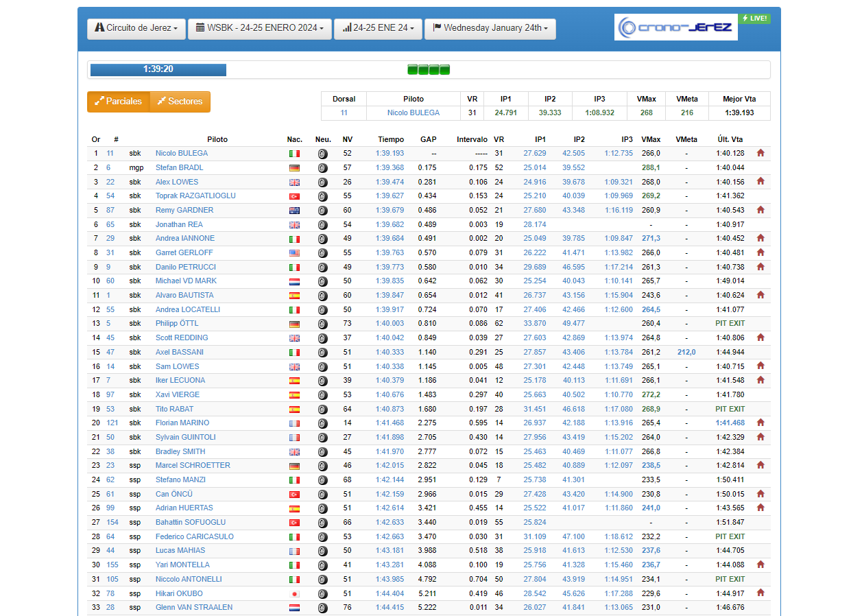The width and height of the screenshot is (851, 616).
Task: Click the German flag in Philipp ÖTTL's row
Action: [295, 324]
